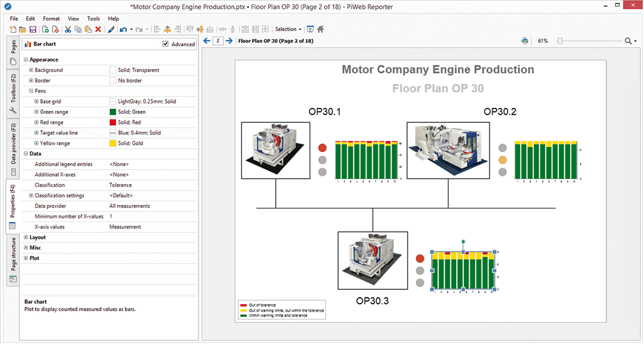The image size is (644, 344).
Task: Expand the Border property
Action: tap(31, 80)
